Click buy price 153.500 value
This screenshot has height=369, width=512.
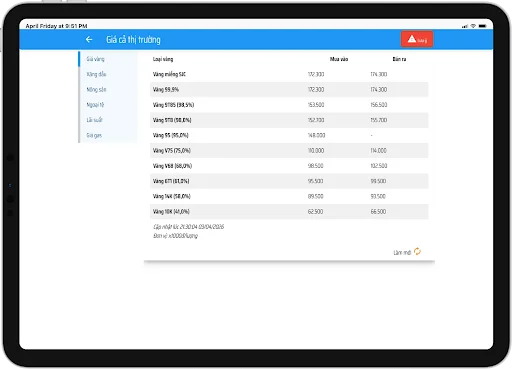(x=316, y=105)
